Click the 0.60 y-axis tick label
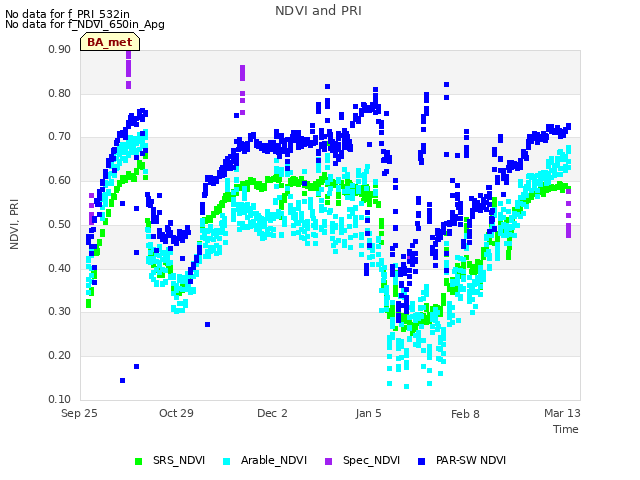 click(x=60, y=180)
